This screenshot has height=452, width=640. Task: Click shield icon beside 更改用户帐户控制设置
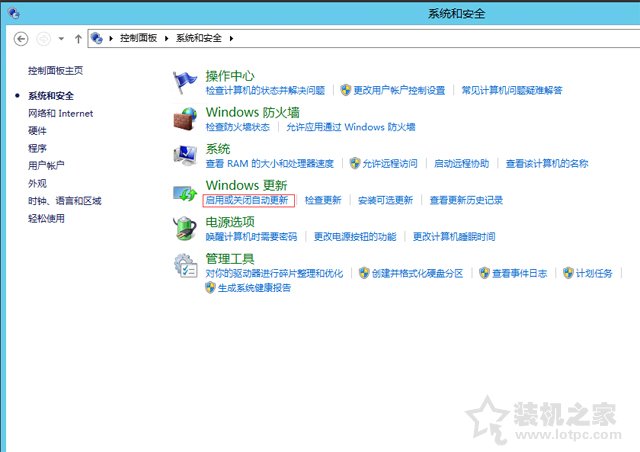point(346,90)
